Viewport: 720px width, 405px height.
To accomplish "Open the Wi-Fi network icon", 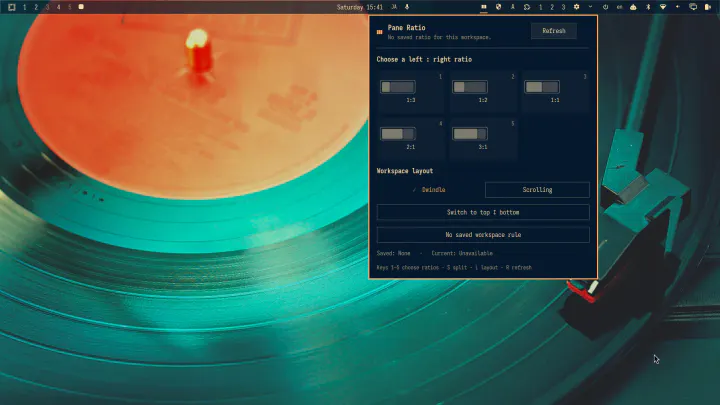I will pos(663,7).
